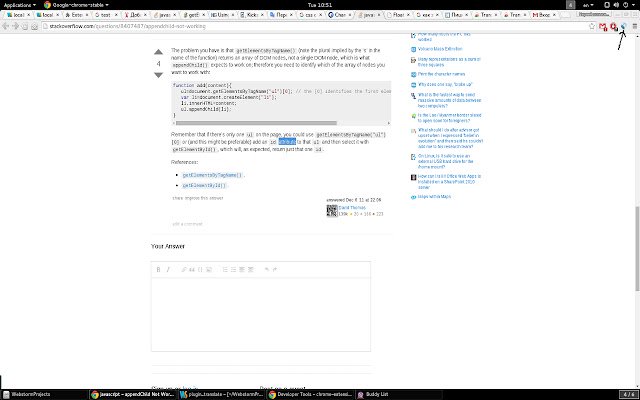Viewport: 640px width, 400px height.
Task: Switch to the 'Kick' browser tab
Action: coord(252,15)
